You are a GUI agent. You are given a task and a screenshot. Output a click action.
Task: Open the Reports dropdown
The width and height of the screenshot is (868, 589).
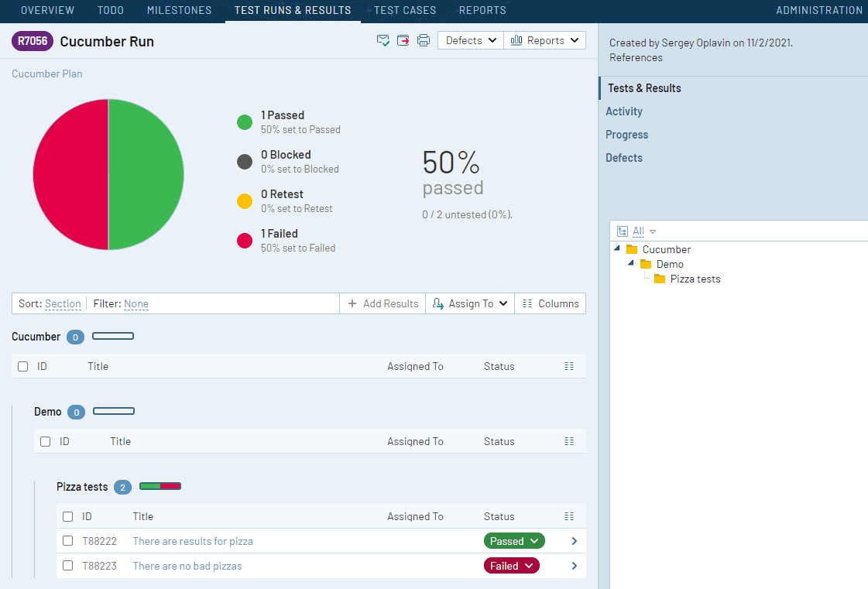[544, 39]
